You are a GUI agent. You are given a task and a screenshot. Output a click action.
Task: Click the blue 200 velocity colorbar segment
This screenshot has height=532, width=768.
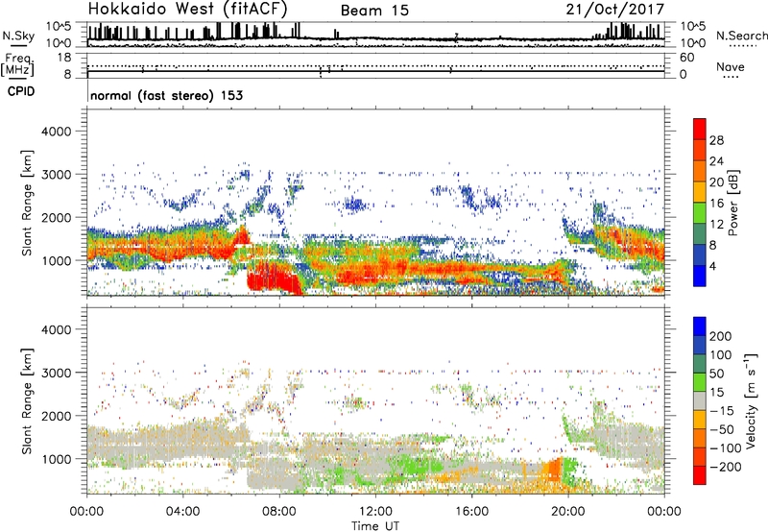coord(700,326)
